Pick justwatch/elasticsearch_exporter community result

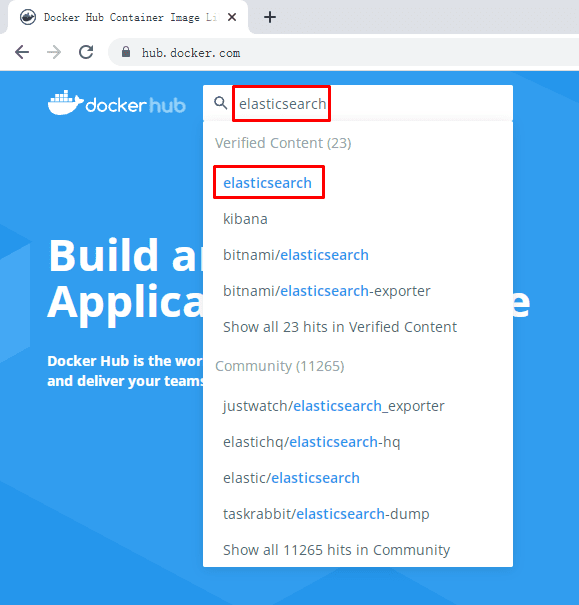click(x=334, y=406)
